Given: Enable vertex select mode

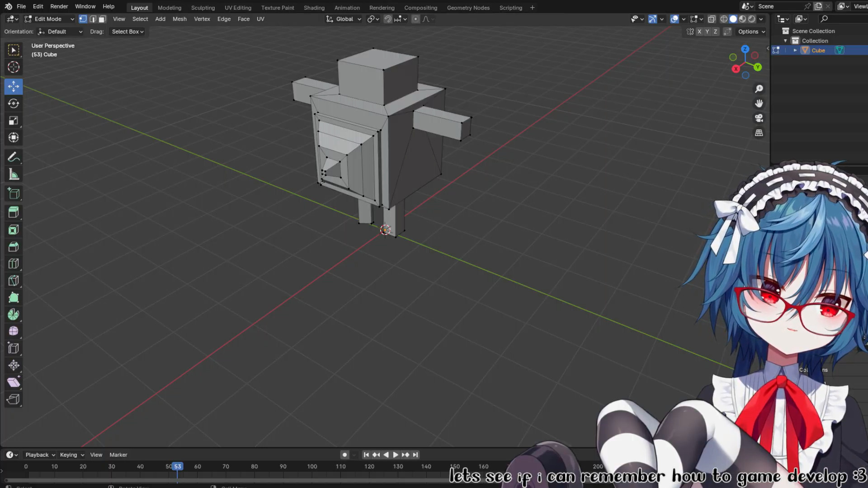Looking at the screenshot, I should click(83, 19).
